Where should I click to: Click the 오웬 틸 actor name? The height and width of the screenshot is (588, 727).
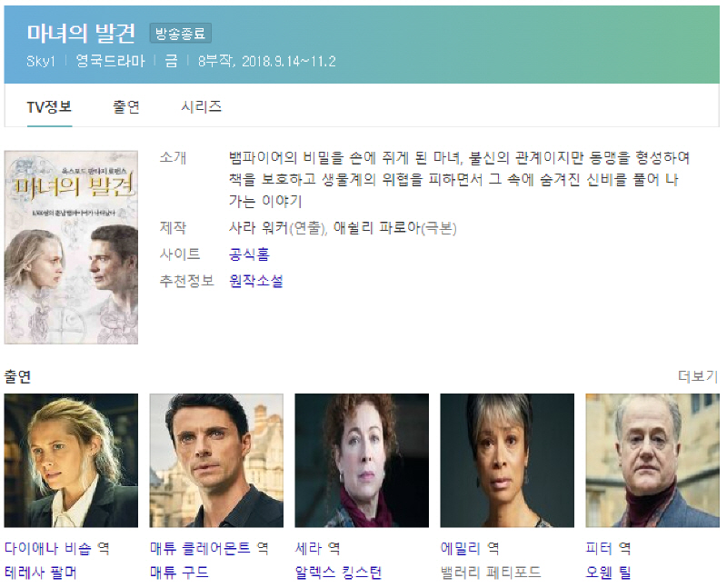pos(608,573)
